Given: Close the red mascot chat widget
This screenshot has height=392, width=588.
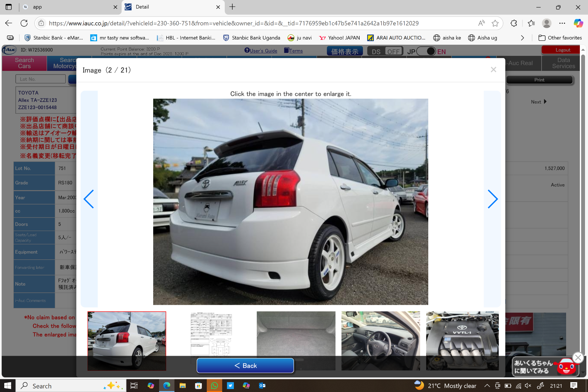Looking at the screenshot, I should tap(578, 357).
